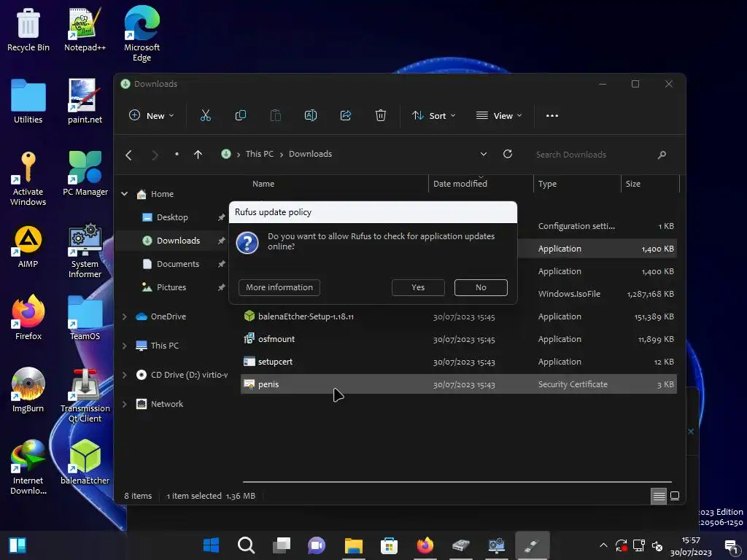Open balenaEtcher desktop shortcut
The height and width of the screenshot is (560, 747).
pyautogui.click(x=85, y=462)
